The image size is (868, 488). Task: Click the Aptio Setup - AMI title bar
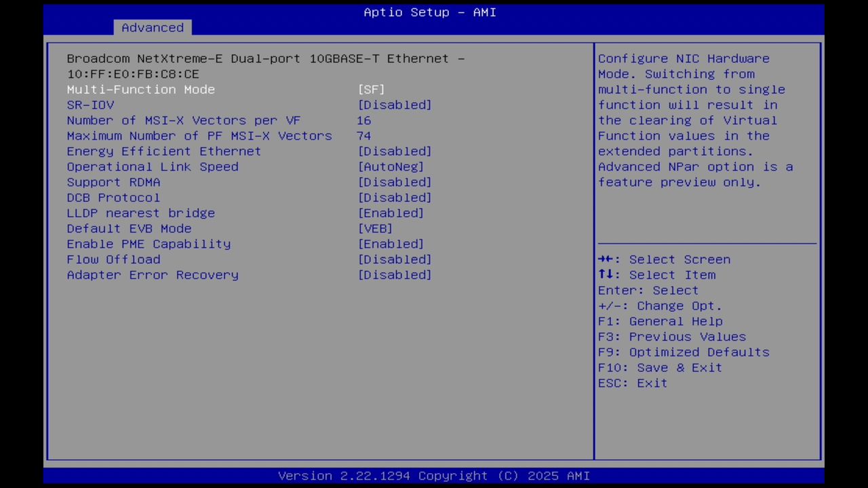[430, 12]
